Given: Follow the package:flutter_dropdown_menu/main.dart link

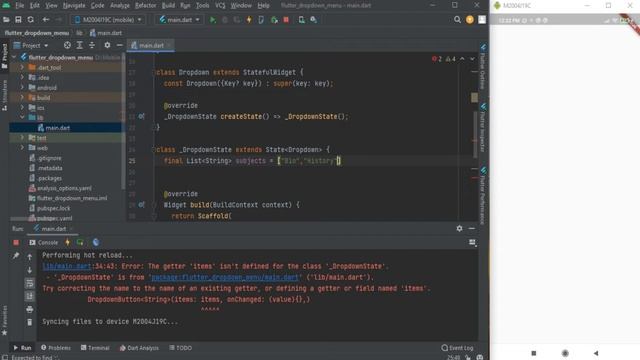Looking at the screenshot, I should point(225,277).
